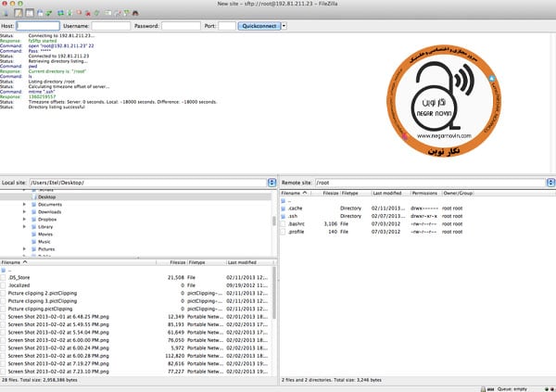The width and height of the screenshot is (556, 392).
Task: Click the green activity indicator in status bar
Action: (x=547, y=389)
